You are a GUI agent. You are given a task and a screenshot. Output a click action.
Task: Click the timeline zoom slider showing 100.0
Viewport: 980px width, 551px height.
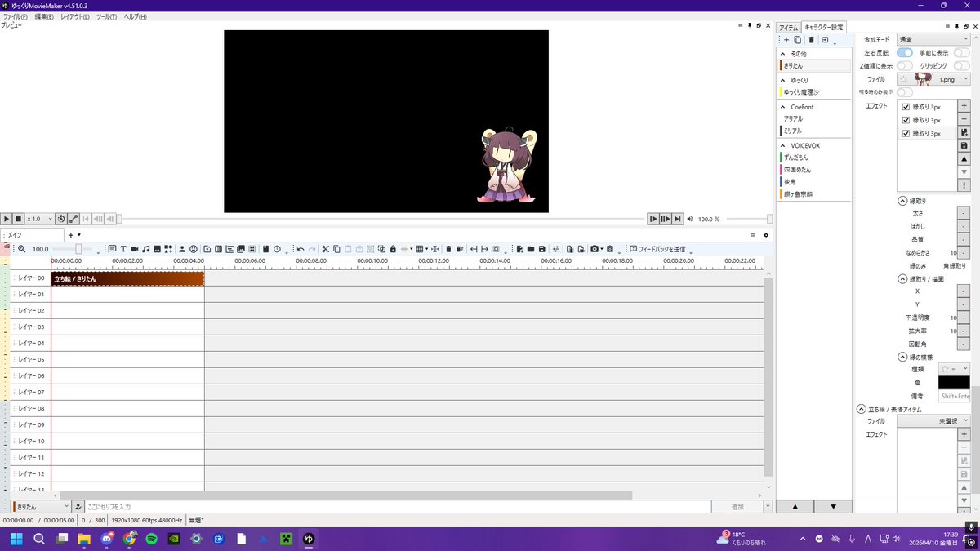tap(73, 249)
